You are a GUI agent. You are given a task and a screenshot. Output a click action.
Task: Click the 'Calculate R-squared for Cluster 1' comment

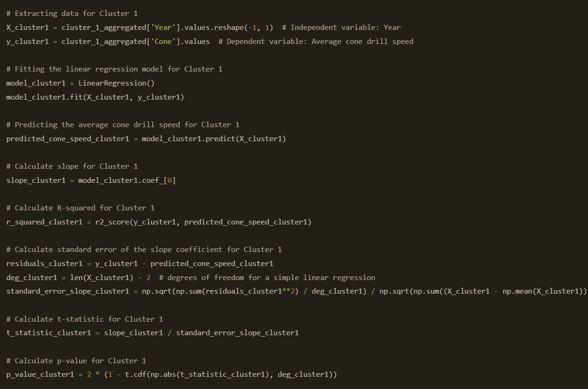(x=80, y=208)
